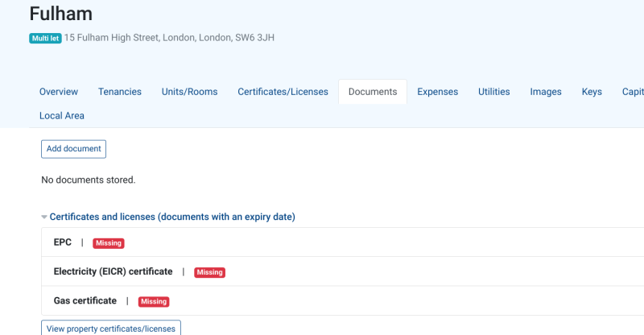Open the Utilities tab
The width and height of the screenshot is (644, 335).
[493, 92]
